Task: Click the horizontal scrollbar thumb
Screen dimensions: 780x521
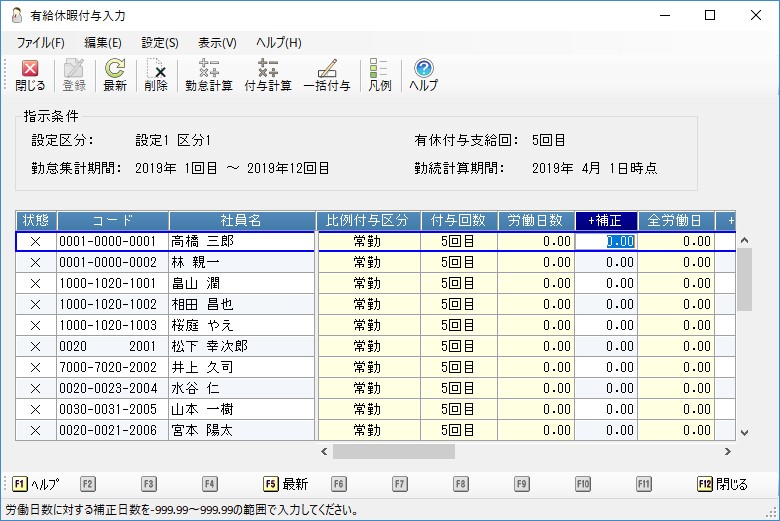Action: tap(393, 452)
